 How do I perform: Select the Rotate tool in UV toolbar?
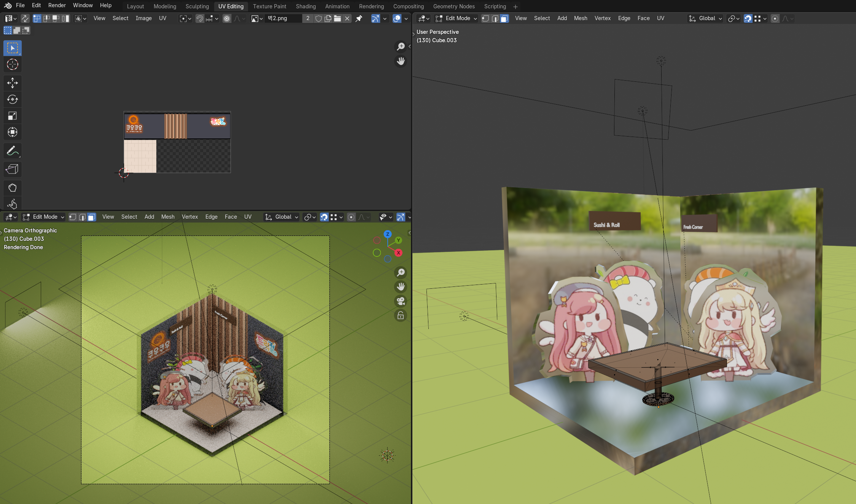pos(12,99)
